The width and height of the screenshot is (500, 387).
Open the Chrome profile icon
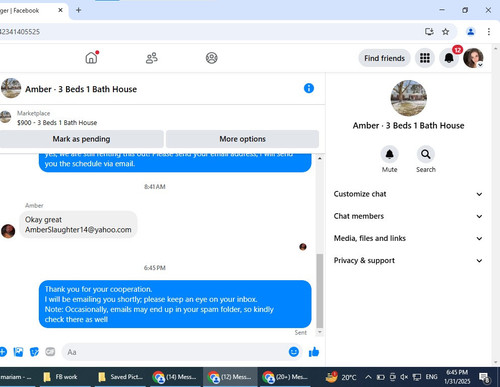click(471, 32)
